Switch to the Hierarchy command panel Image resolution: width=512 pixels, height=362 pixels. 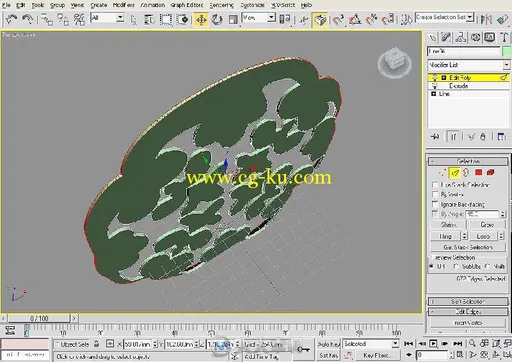461,37
